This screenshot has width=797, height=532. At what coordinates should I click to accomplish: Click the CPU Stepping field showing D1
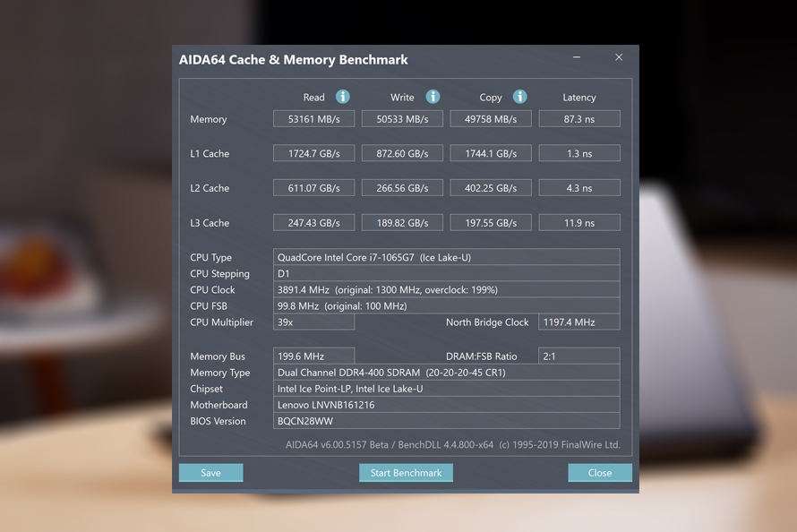tap(446, 273)
